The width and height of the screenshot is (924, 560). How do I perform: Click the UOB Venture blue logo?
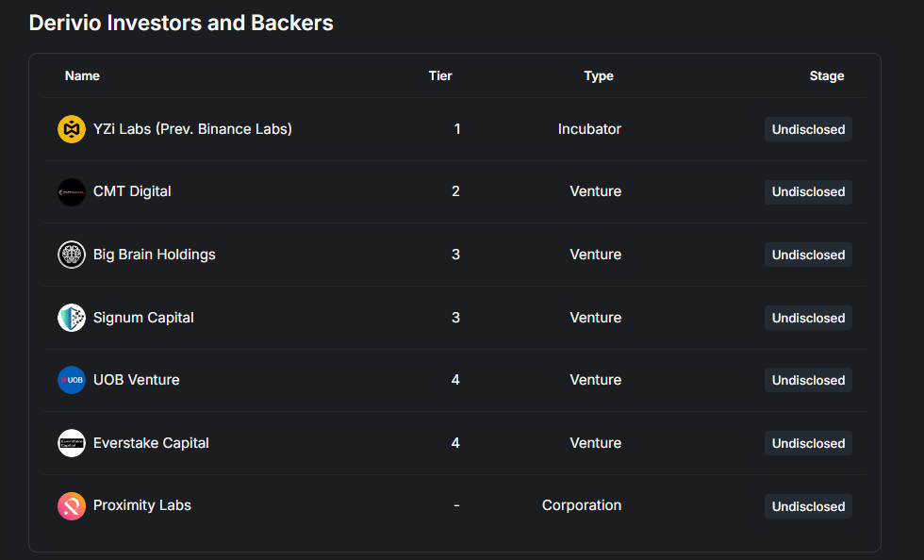pos(72,380)
